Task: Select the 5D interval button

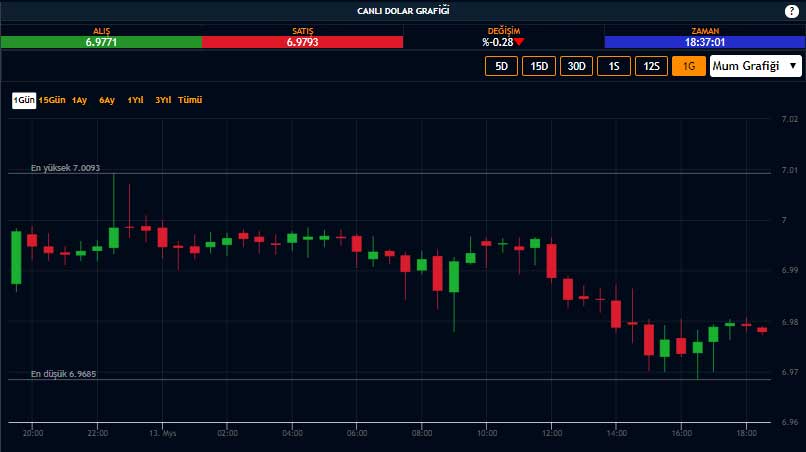Action: coord(501,66)
